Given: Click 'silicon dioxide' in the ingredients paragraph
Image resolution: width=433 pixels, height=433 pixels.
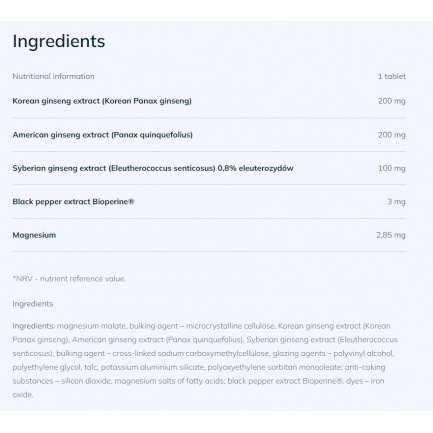Looking at the screenshot, I should pyautogui.click(x=86, y=381).
